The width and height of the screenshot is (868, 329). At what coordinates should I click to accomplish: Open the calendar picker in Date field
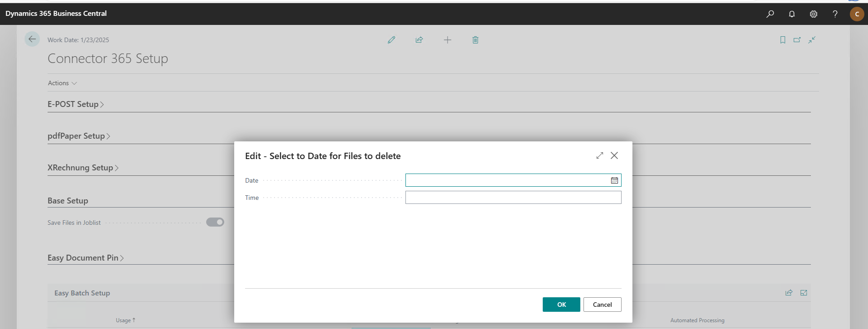614,180
